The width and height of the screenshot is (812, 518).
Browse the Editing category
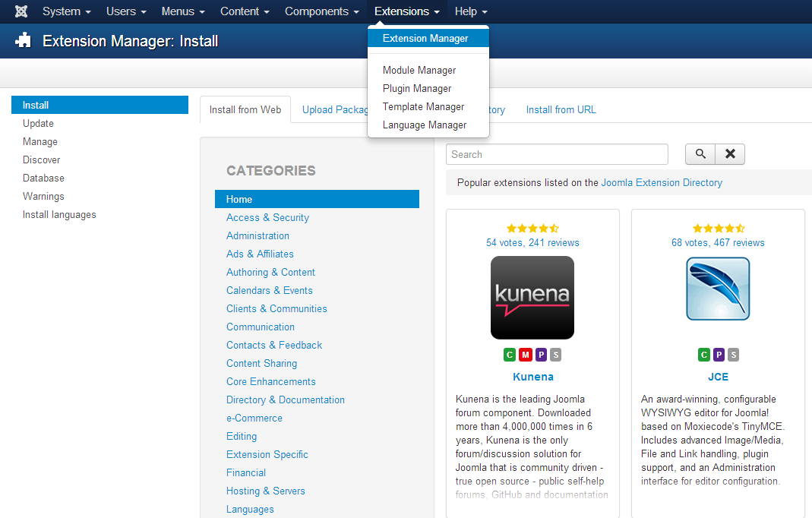[242, 436]
